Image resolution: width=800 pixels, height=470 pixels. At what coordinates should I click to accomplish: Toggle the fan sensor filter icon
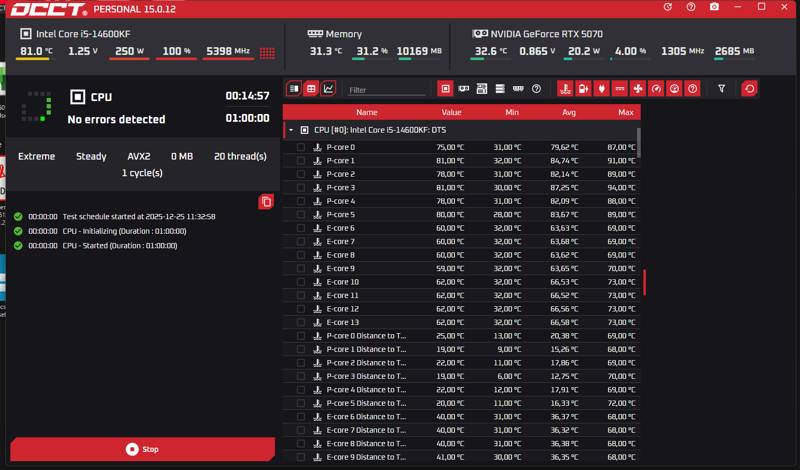(x=638, y=88)
